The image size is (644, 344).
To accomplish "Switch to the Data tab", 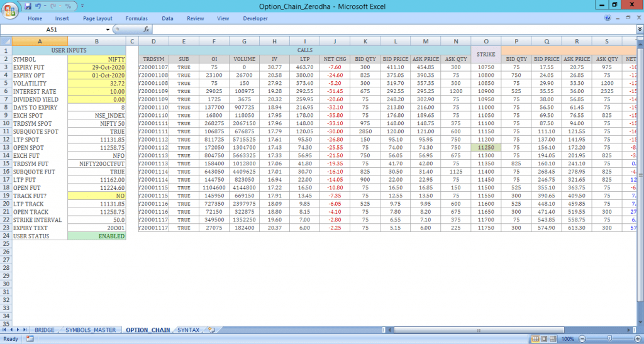I will [167, 18].
